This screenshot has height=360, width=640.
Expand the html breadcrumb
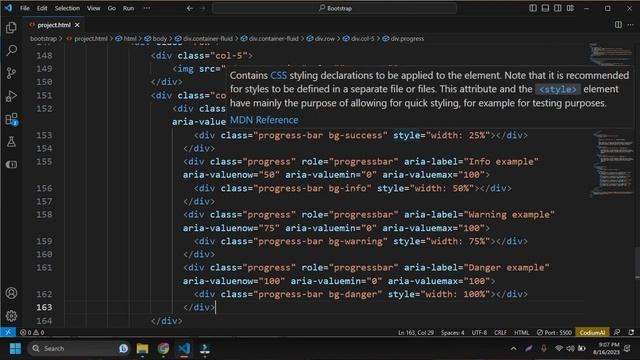[129, 39]
